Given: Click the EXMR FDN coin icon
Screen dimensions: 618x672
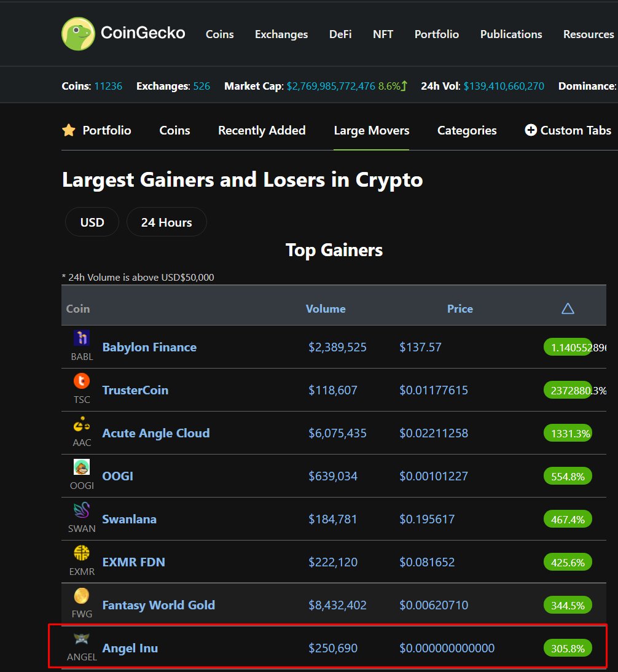Looking at the screenshot, I should click(81, 553).
